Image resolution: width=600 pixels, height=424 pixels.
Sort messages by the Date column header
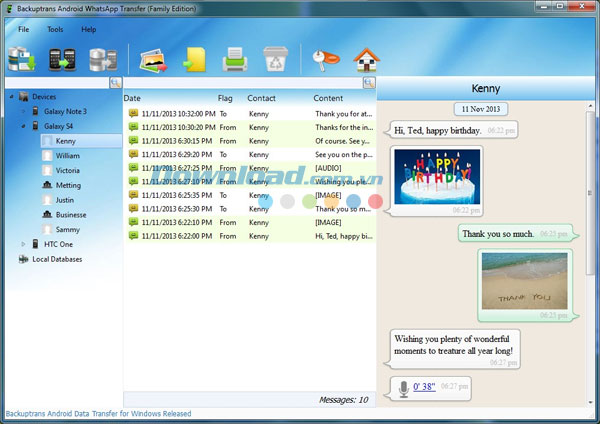point(133,98)
